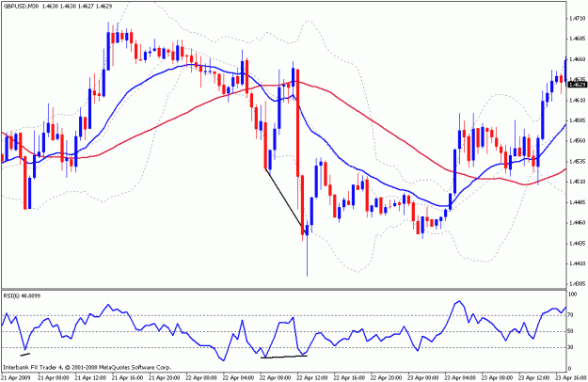
Task: Click the 1.4435 price axis label
Action: [x=578, y=244]
